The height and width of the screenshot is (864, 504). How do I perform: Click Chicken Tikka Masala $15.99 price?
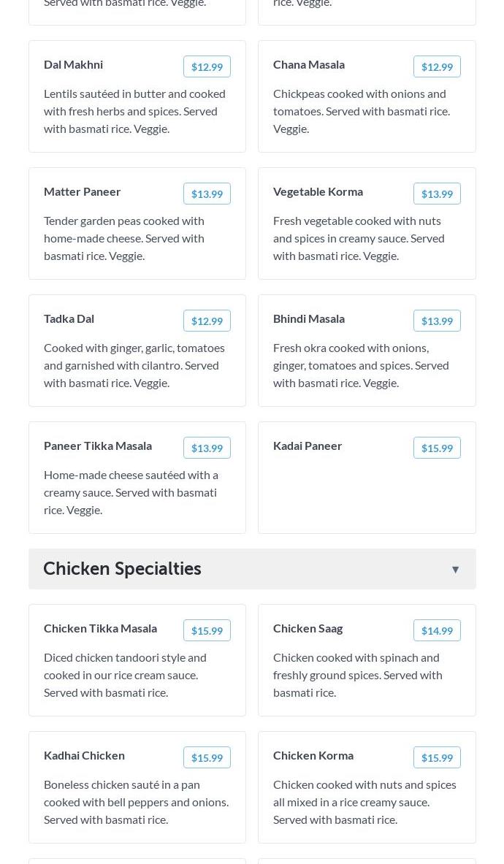click(x=207, y=630)
